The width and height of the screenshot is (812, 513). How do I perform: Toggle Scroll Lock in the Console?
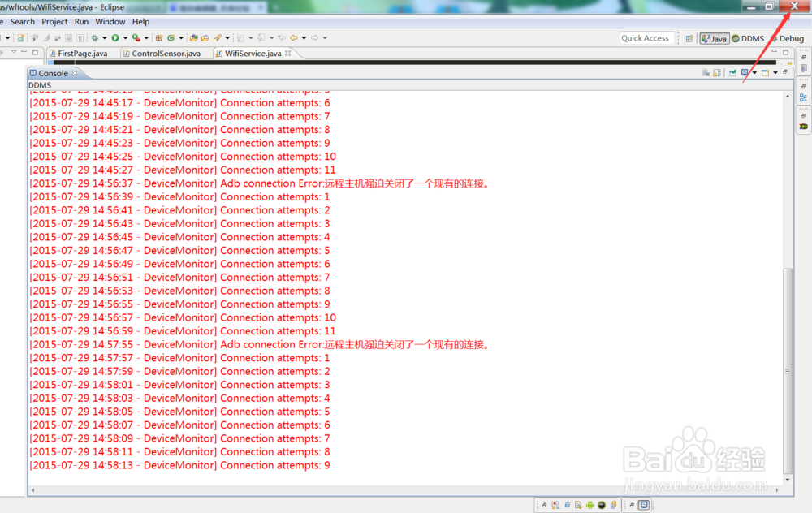(x=716, y=72)
